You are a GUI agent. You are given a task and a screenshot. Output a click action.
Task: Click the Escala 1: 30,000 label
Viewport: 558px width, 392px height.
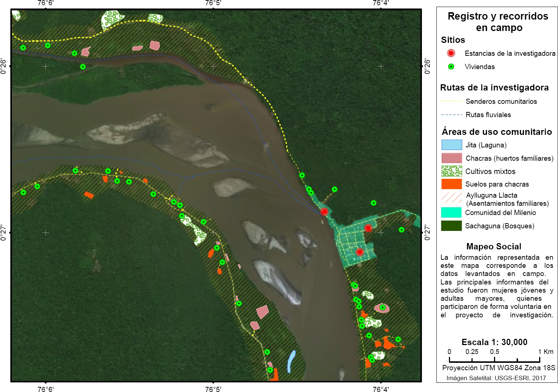click(494, 342)
